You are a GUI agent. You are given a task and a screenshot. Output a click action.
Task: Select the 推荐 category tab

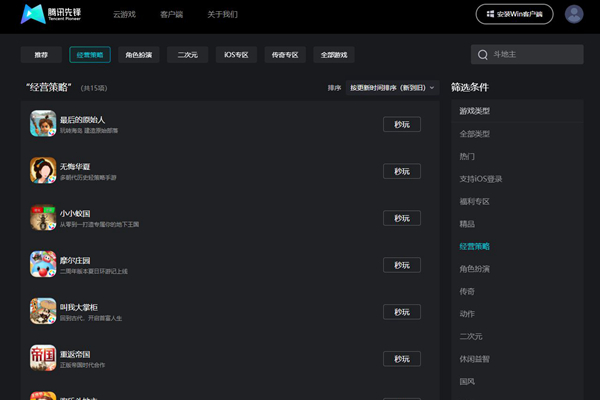[41, 55]
